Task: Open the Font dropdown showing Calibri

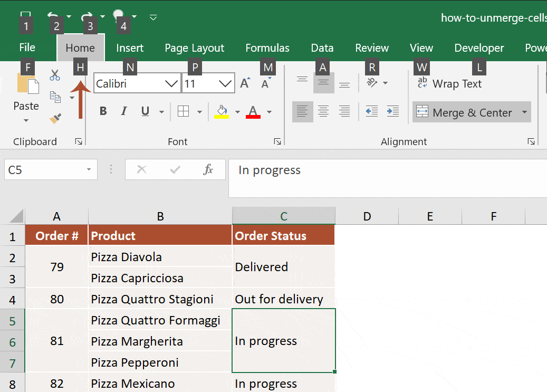Action: coord(171,83)
